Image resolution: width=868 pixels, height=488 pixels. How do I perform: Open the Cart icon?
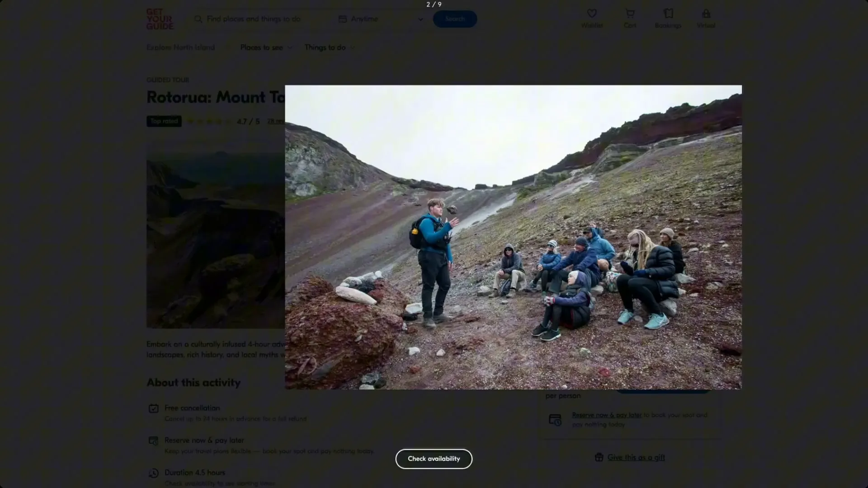click(x=630, y=14)
